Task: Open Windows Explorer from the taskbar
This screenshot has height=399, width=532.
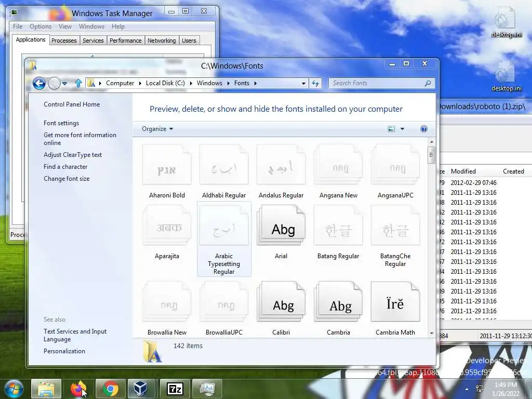Action: click(46, 389)
